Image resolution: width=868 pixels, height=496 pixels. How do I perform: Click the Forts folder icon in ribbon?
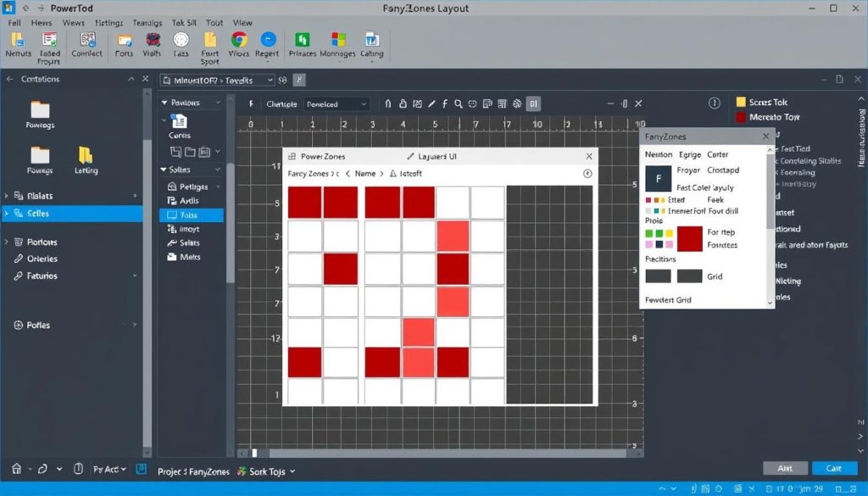(x=125, y=41)
